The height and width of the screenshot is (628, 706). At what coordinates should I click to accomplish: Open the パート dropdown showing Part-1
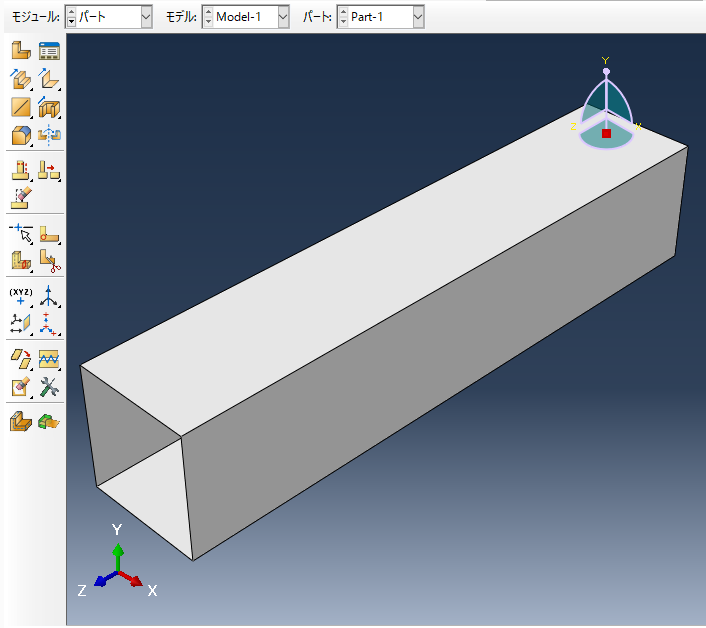[x=417, y=16]
